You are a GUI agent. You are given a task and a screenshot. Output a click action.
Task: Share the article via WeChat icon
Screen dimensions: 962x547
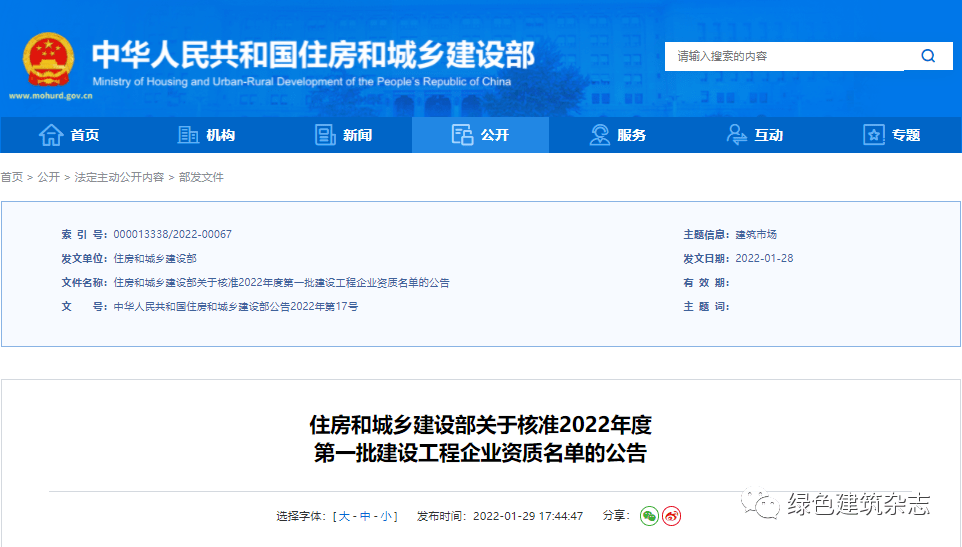[x=649, y=516]
